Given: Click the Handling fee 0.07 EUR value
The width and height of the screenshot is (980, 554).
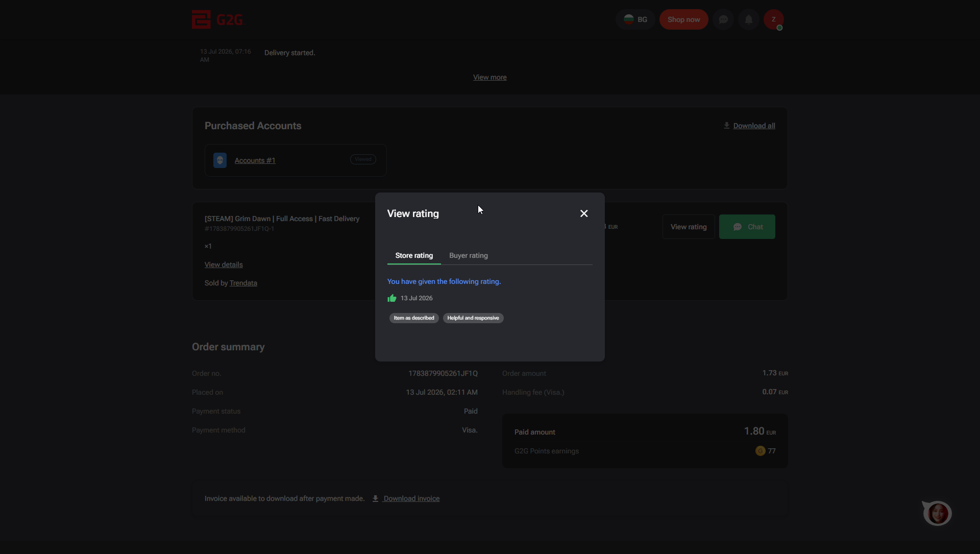Looking at the screenshot, I should coord(775,392).
